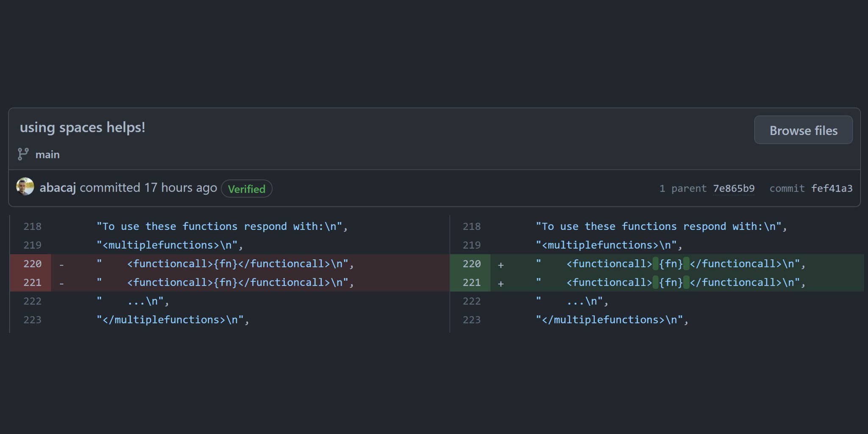The image size is (868, 434).
Task: Select line number 218 in right diff
Action: (x=471, y=226)
